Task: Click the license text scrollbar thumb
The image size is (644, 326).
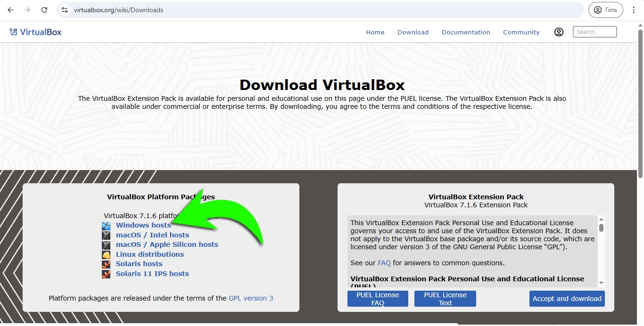Action: point(601,228)
